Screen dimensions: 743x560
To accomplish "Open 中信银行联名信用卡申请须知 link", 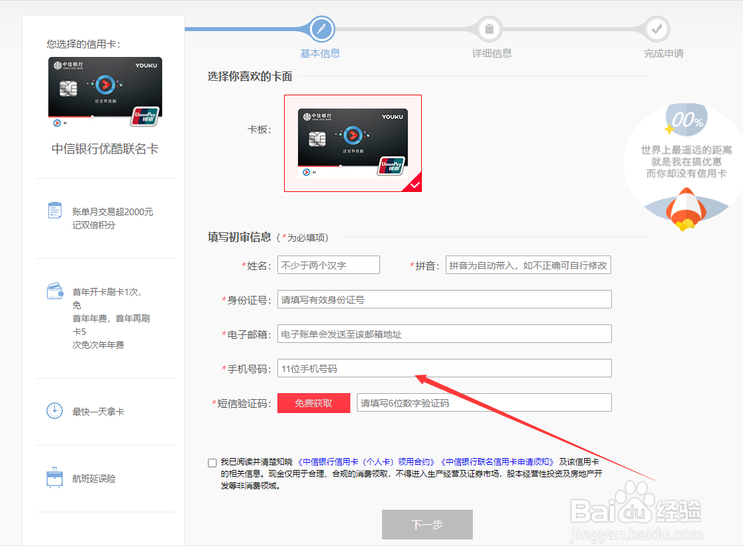I will [x=497, y=462].
